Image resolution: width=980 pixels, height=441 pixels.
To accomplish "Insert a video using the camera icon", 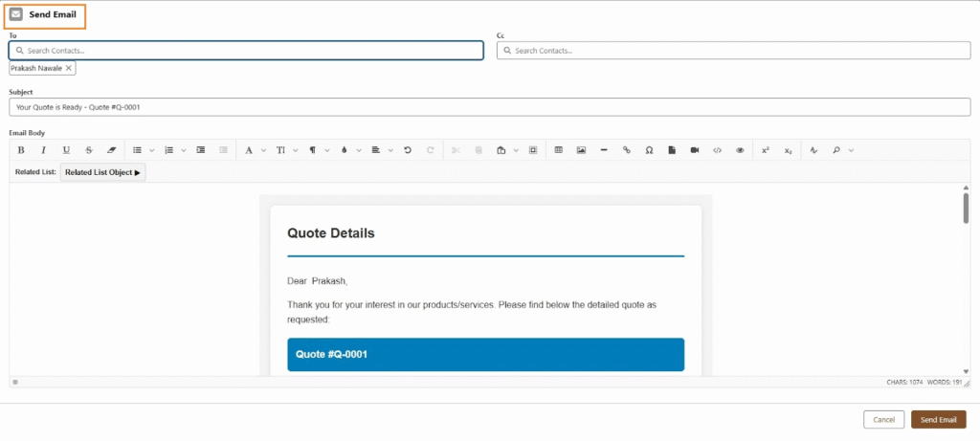I will [695, 150].
